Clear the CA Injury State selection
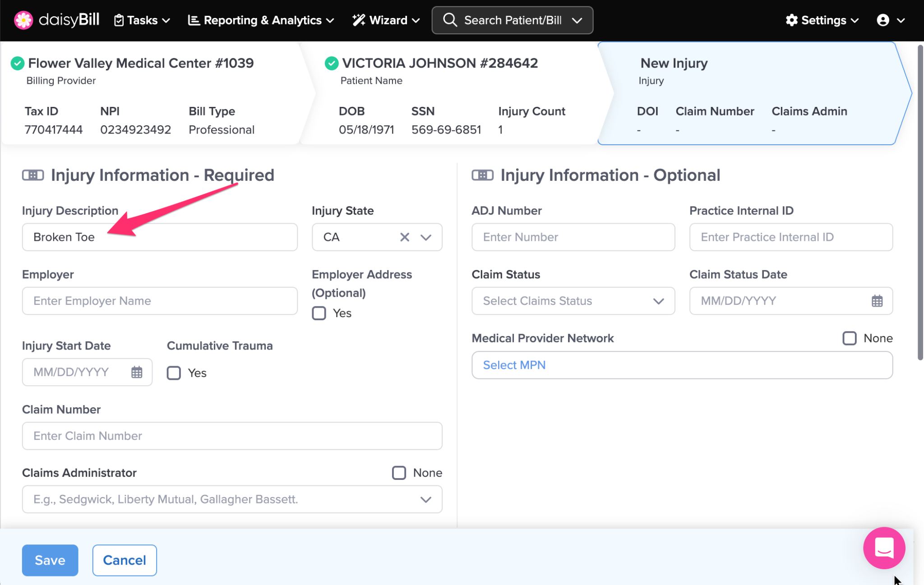The image size is (924, 585). pos(404,237)
